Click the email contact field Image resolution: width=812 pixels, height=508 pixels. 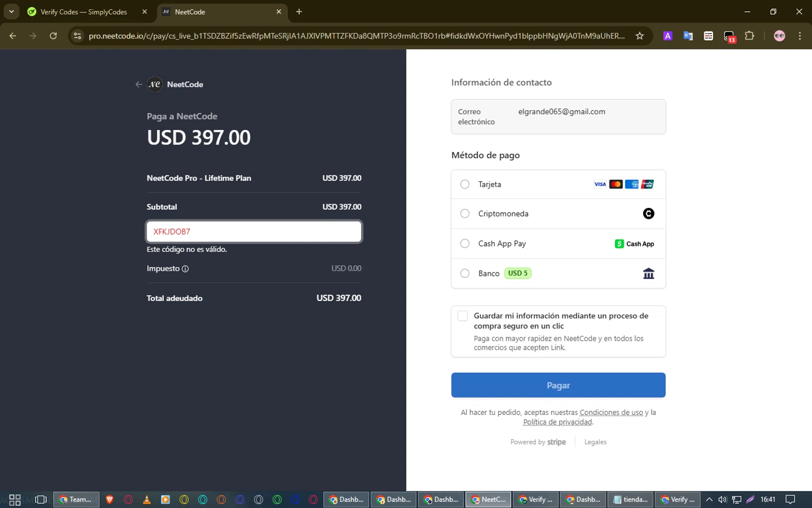click(x=558, y=116)
